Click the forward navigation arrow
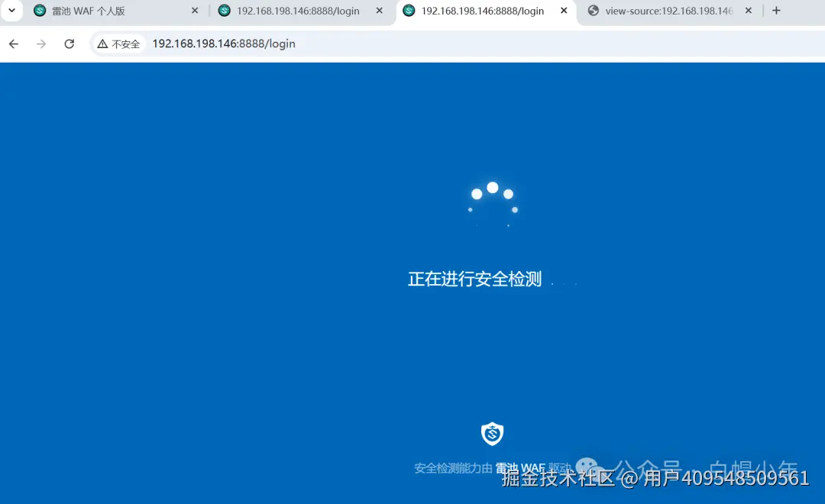The height and width of the screenshot is (504, 825). pos(40,44)
